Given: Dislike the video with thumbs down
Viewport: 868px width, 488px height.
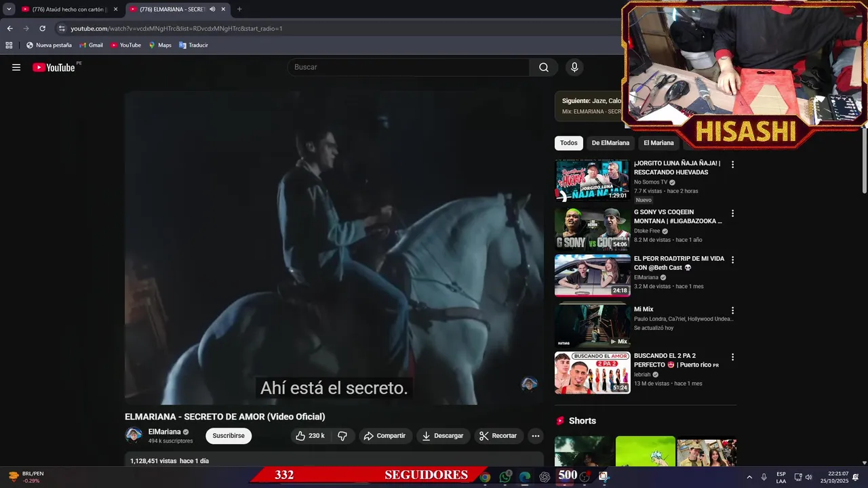Looking at the screenshot, I should [342, 436].
